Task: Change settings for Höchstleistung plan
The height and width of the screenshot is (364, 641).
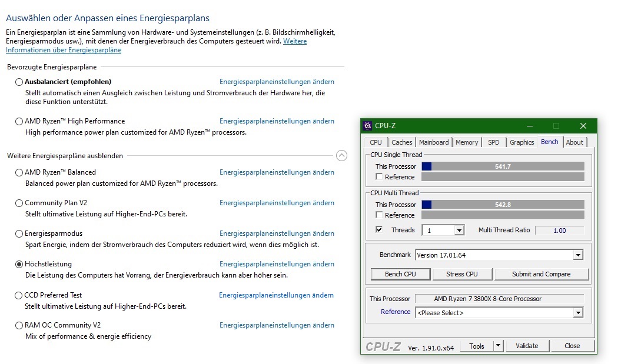Action: [277, 264]
